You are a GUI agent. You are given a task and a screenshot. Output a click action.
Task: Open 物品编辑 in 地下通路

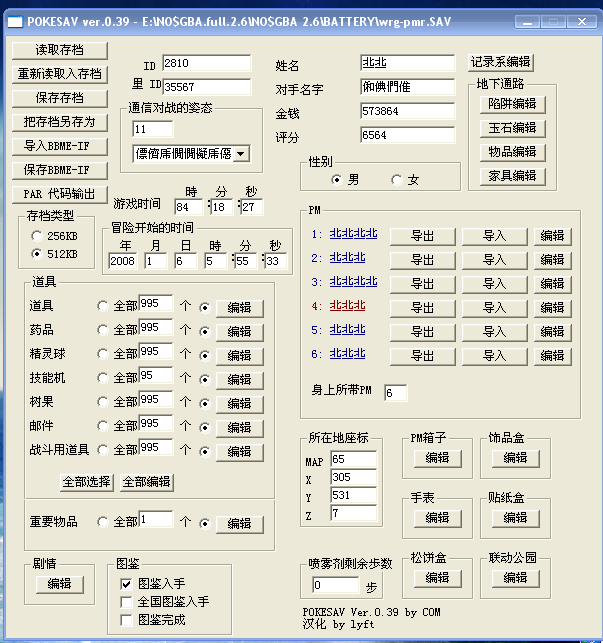[x=513, y=152]
